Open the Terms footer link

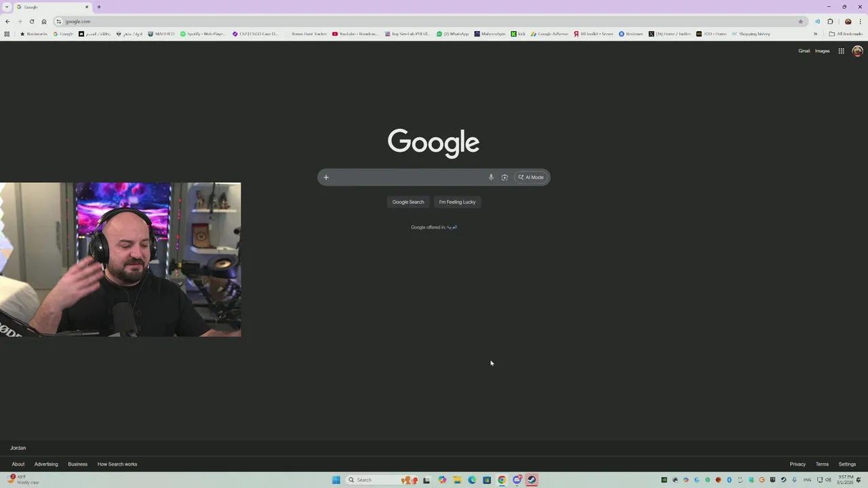822,464
